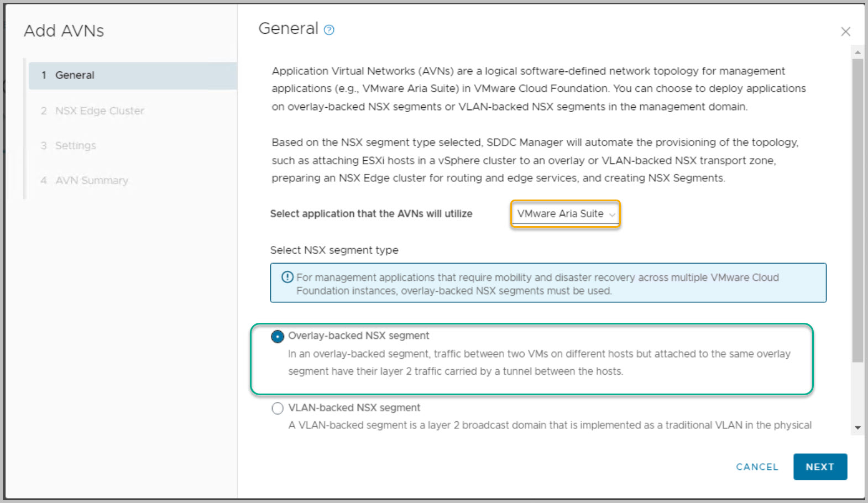Click the CANCEL button
This screenshot has width=868, height=503.
tap(757, 467)
